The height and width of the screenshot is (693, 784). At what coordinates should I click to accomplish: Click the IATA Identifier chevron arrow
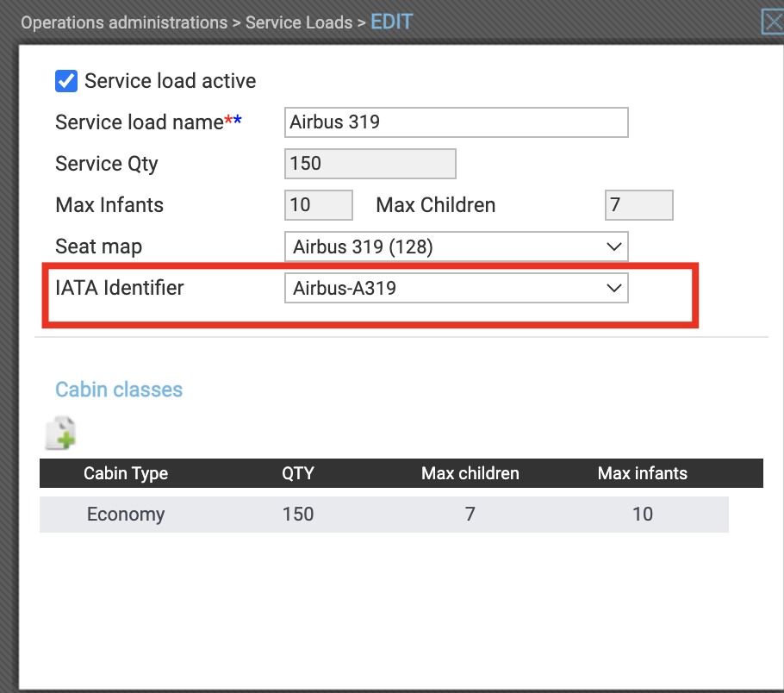[613, 288]
